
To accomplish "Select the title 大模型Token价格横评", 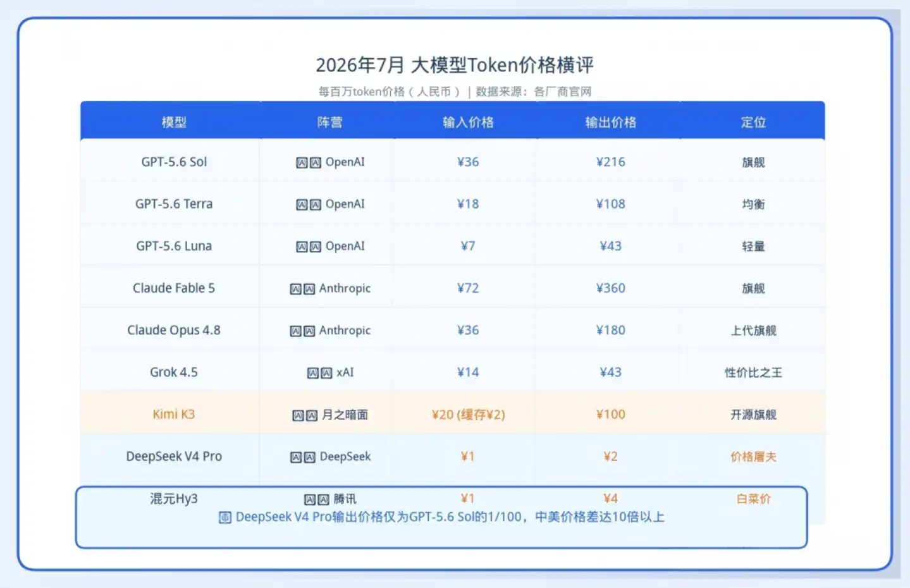I will point(502,64).
